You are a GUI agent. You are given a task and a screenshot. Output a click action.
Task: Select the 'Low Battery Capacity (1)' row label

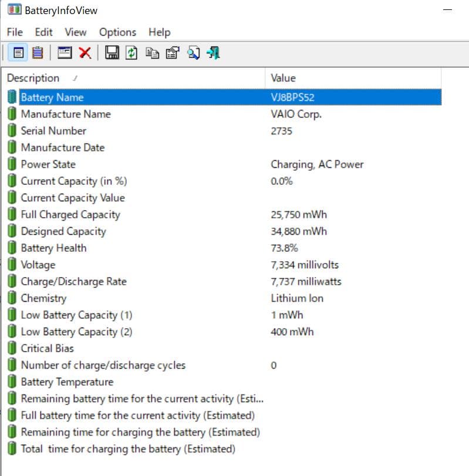[76, 315]
